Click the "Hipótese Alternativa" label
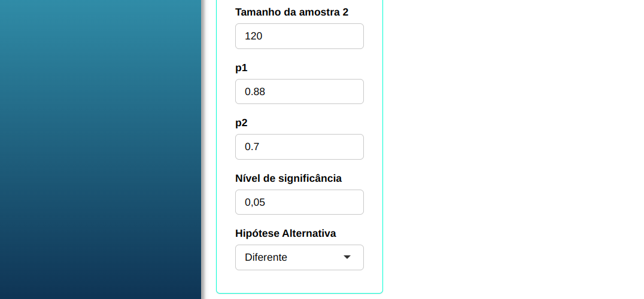Image resolution: width=644 pixels, height=299 pixels. (x=285, y=233)
